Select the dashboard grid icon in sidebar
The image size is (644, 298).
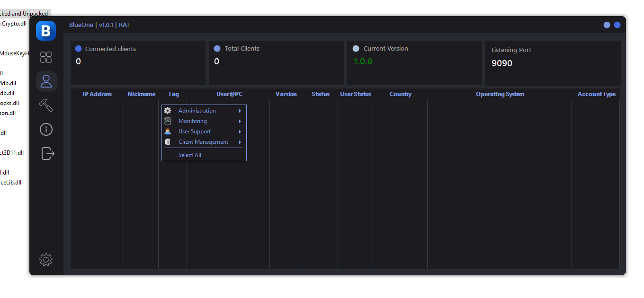click(46, 57)
